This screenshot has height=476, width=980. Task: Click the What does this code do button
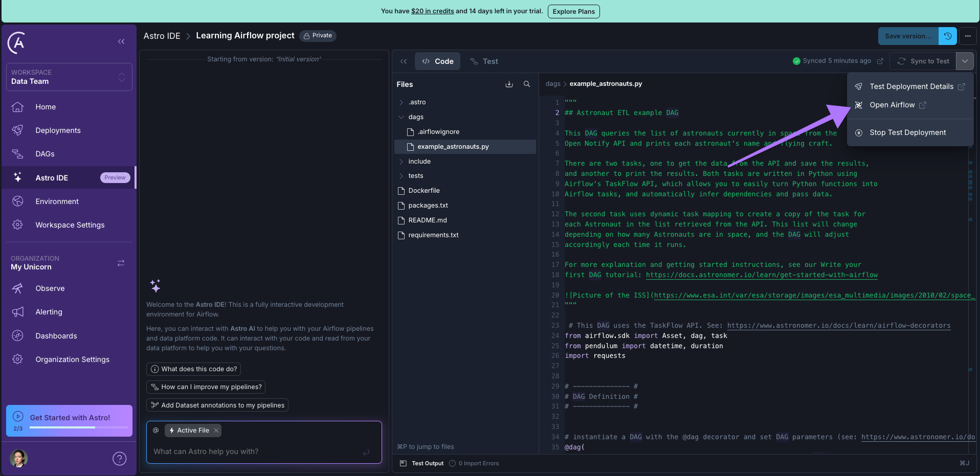point(193,369)
